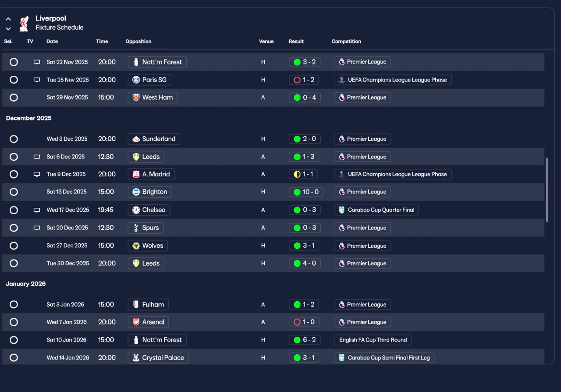Select the Wed 3 Dec 2025 fixture radio
Viewport: 561px width, 392px height.
point(14,139)
